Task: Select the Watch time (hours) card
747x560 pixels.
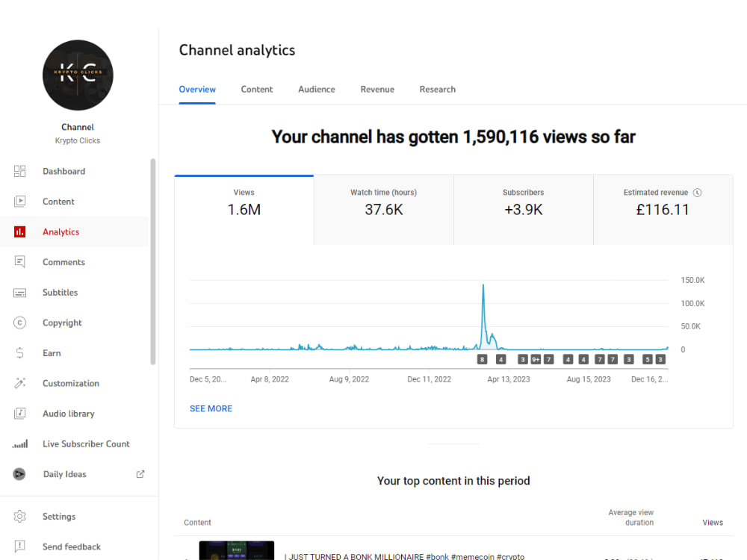Action: coord(383,210)
